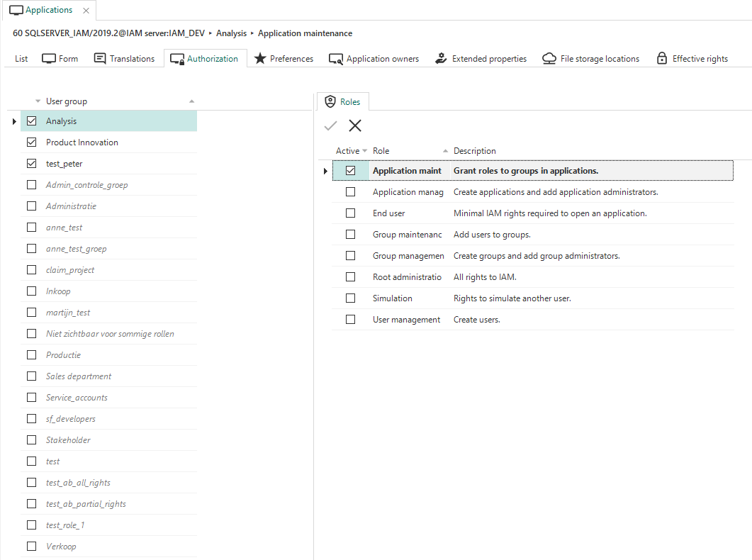The height and width of the screenshot is (560, 752).
Task: Click the cancel X icon in Roles toolbar
Action: pos(355,126)
